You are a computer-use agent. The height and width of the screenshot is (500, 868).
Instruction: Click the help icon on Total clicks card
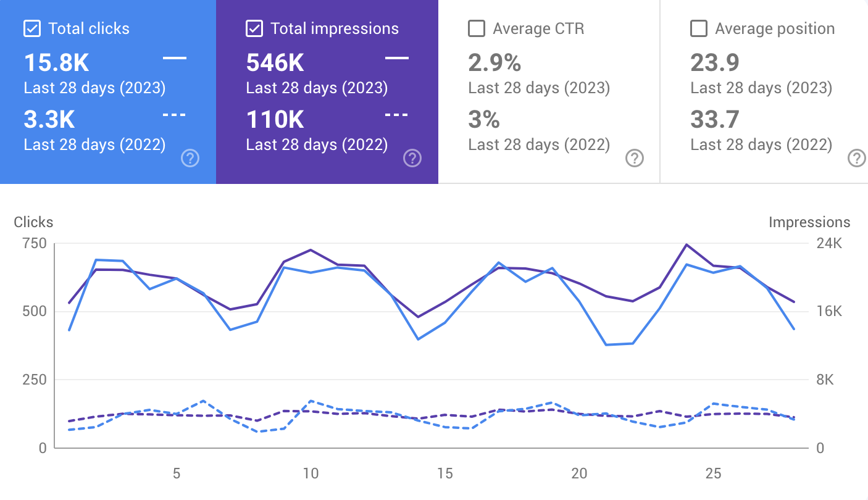tap(190, 159)
